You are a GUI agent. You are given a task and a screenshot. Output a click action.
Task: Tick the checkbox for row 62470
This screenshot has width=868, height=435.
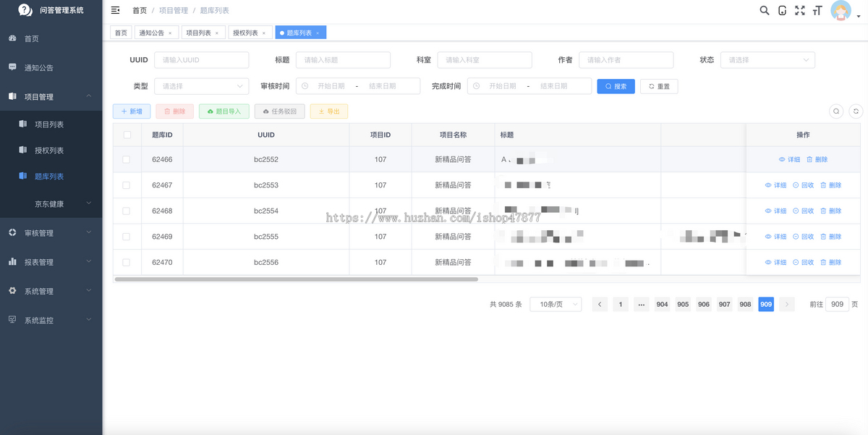pyautogui.click(x=127, y=262)
